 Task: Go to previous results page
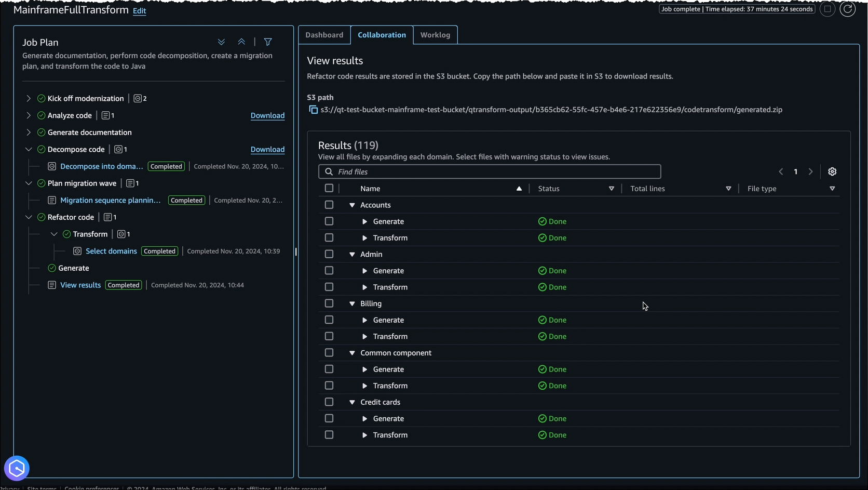pyautogui.click(x=781, y=171)
